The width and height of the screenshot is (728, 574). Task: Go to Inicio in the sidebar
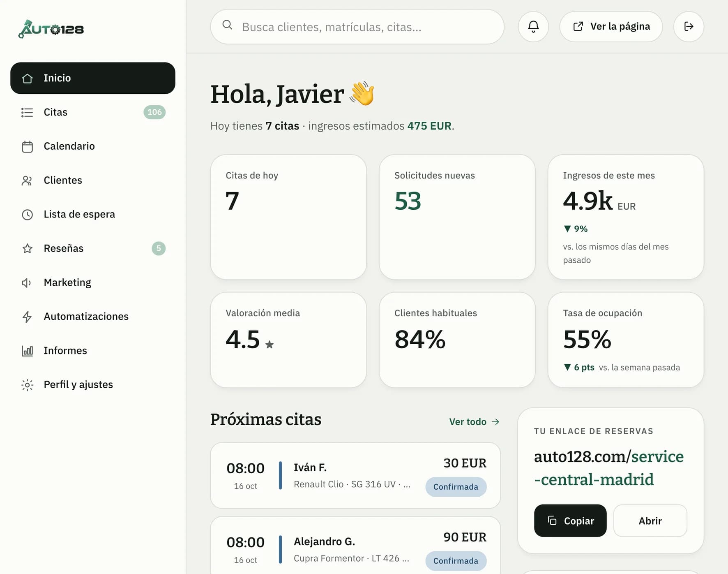93,78
